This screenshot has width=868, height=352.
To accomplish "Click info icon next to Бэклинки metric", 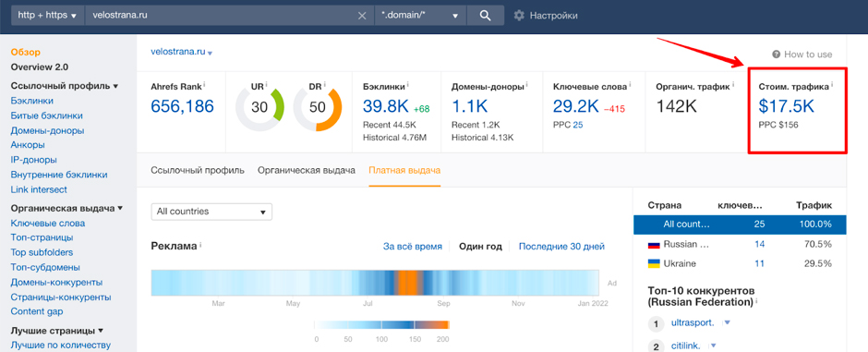I will click(408, 85).
